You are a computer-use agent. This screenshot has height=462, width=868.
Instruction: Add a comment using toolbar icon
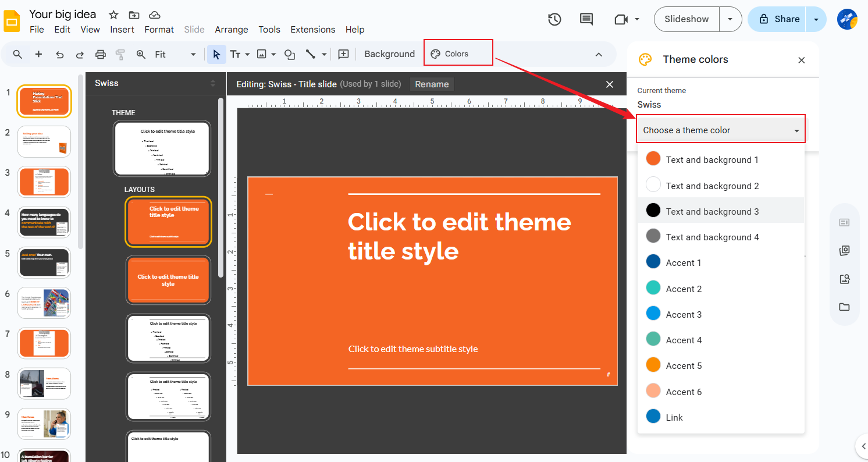pos(343,54)
